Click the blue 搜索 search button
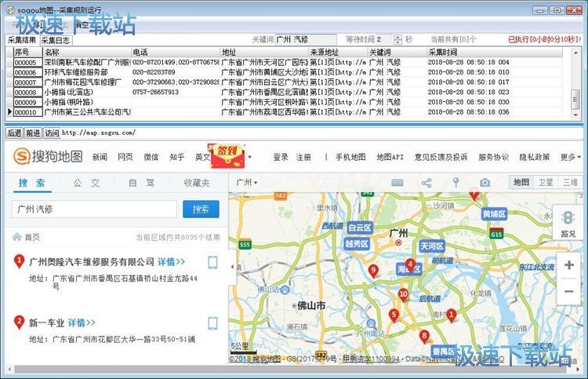The height and width of the screenshot is (379, 588). pyautogui.click(x=201, y=209)
